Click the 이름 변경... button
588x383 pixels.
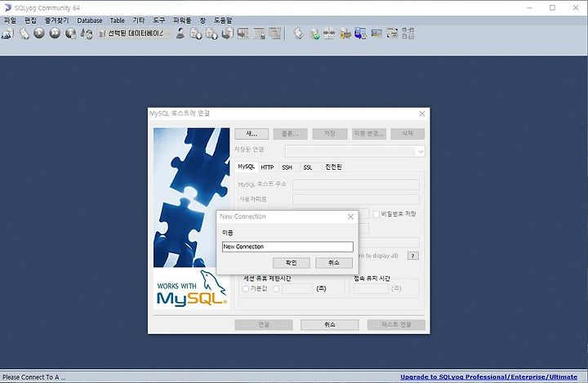[x=369, y=134]
